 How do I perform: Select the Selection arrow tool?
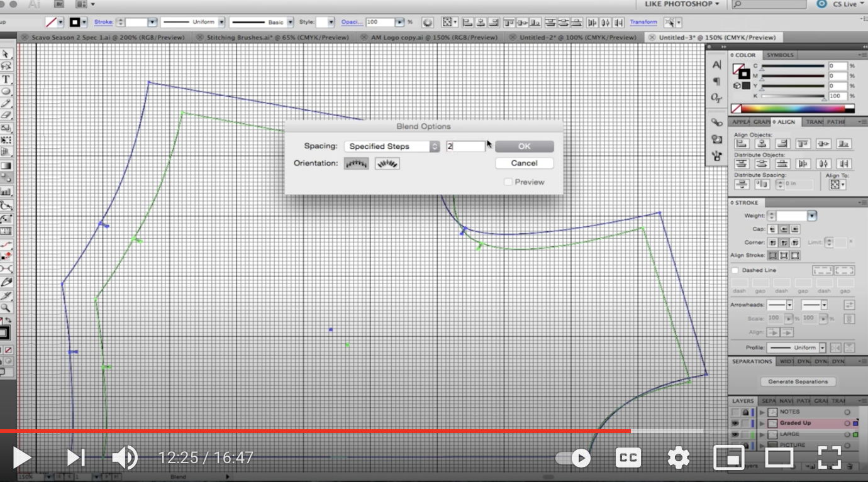[x=6, y=55]
